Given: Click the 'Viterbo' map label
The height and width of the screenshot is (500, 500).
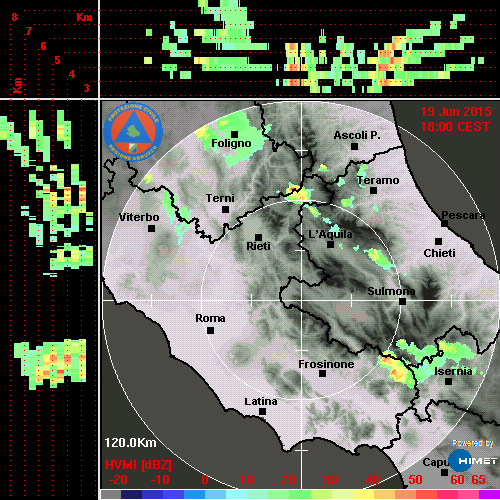Looking at the screenshot, I should [x=139, y=217].
